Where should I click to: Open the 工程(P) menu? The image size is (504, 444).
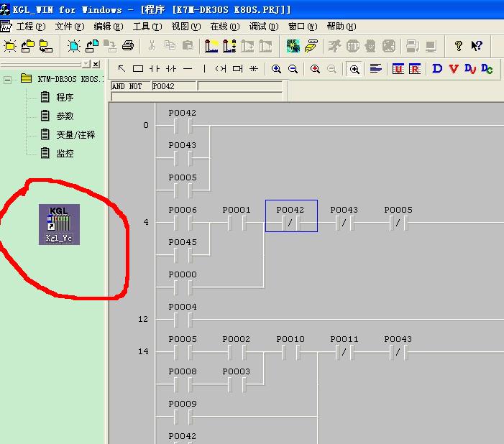click(x=30, y=27)
